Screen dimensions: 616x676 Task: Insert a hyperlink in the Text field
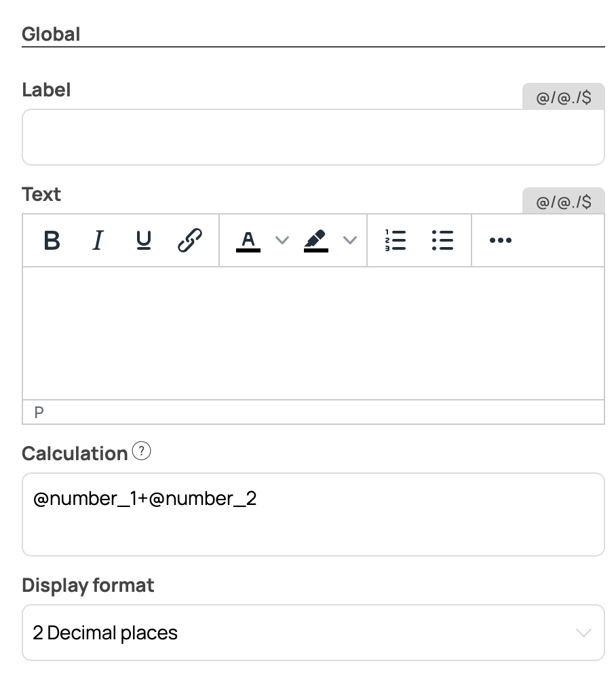[189, 240]
